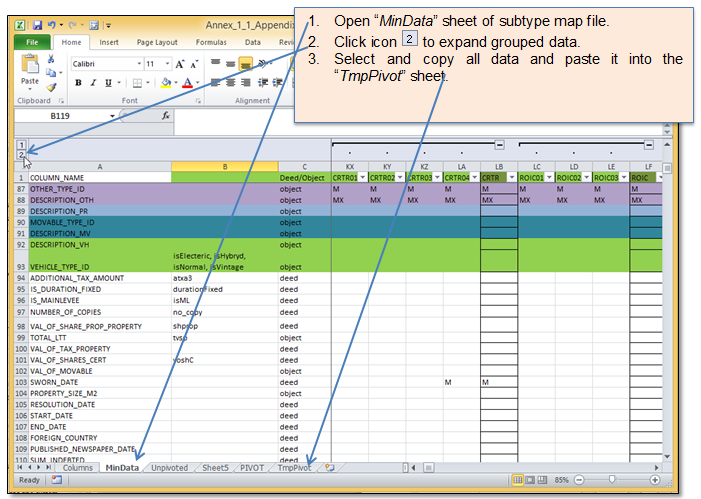Open the Page Layout ribbon tab
The height and width of the screenshot is (499, 701).
(157, 43)
